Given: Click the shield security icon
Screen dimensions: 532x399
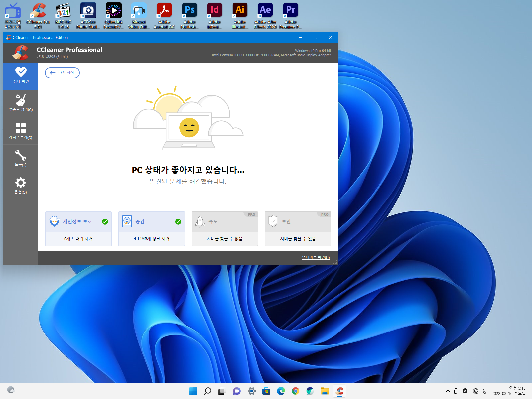Looking at the screenshot, I should 273,221.
